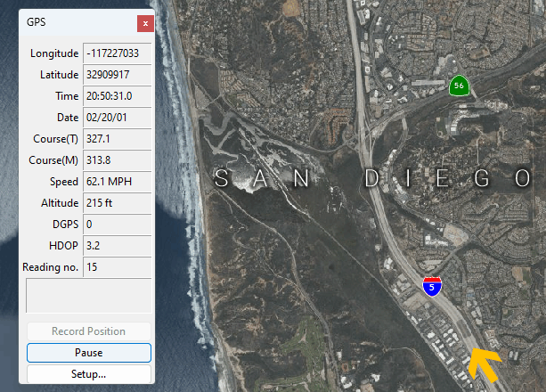Select the Course(M) value box

click(118, 160)
